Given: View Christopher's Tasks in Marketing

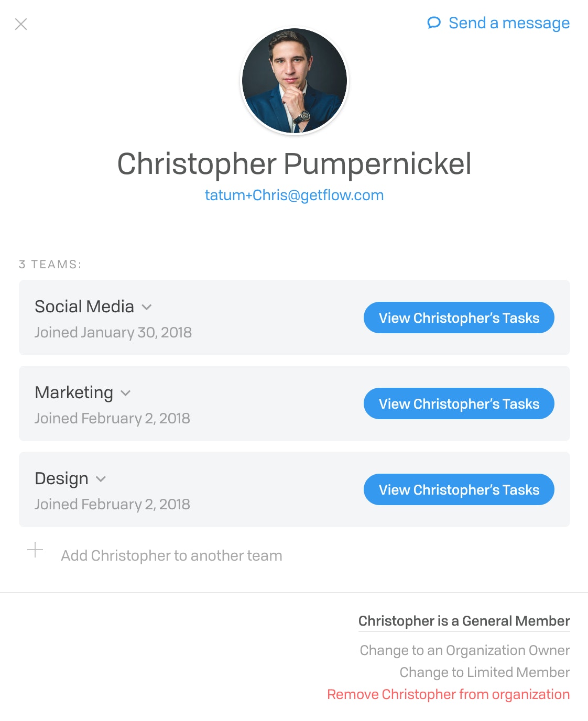Looking at the screenshot, I should pyautogui.click(x=459, y=403).
